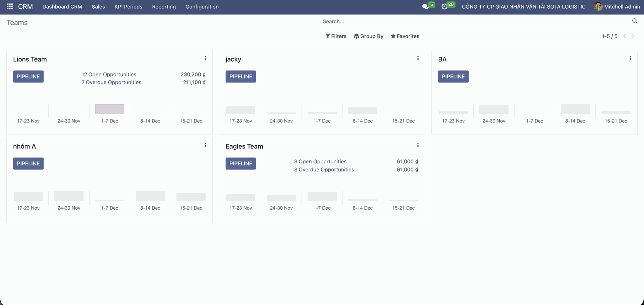Viewport: 644px width, 305px height.
Task: Click Lions Team Pipeline button
Action: coord(28,77)
